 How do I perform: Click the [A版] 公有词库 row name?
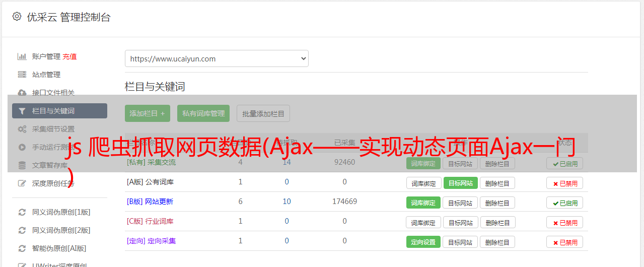tap(150, 182)
